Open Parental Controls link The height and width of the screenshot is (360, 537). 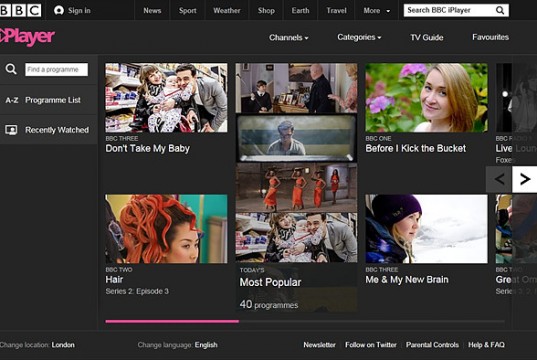click(432, 345)
